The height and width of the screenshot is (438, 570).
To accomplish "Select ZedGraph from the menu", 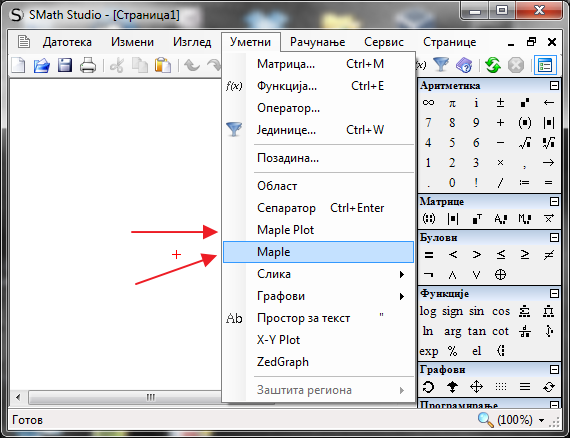I will [x=318, y=362].
